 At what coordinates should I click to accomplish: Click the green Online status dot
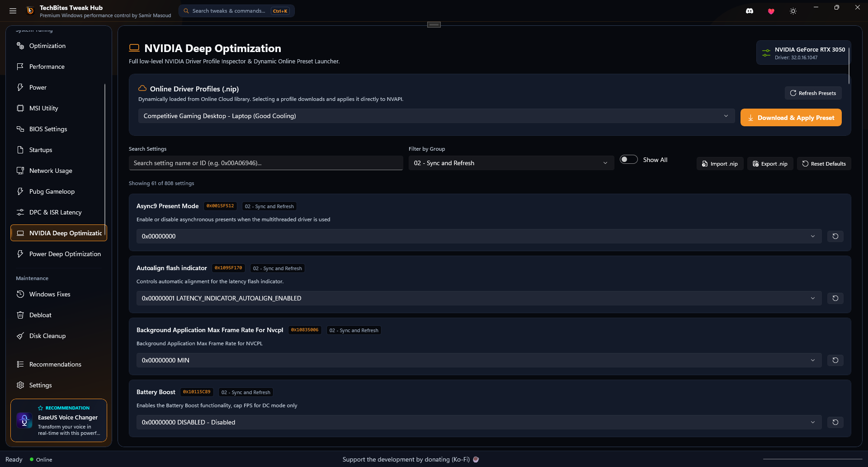[32, 459]
